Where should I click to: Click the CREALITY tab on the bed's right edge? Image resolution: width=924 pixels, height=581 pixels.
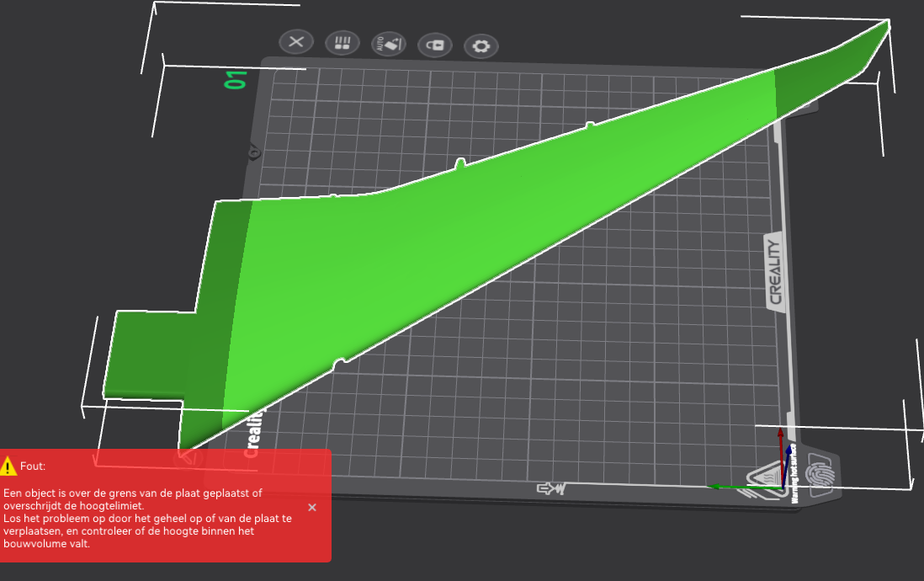[775, 272]
